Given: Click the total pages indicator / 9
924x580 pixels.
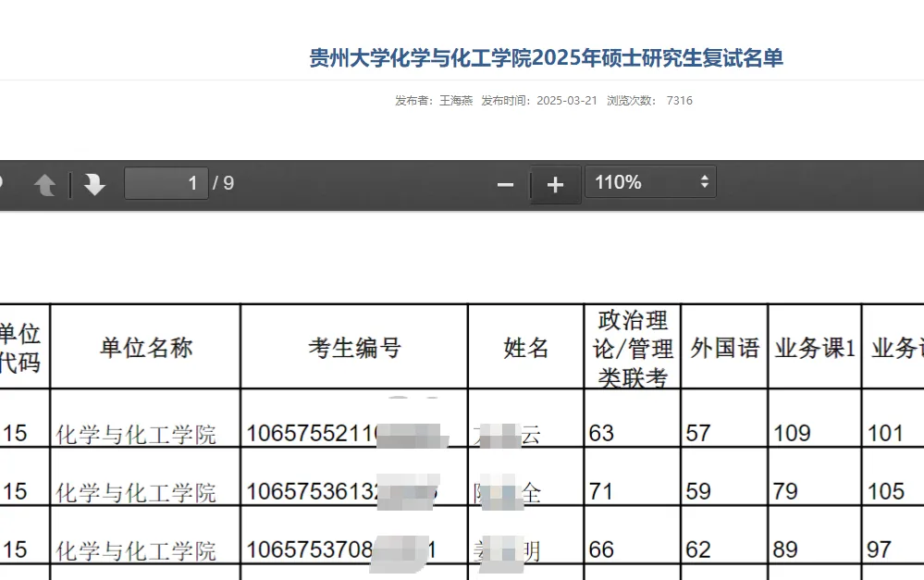Looking at the screenshot, I should pyautogui.click(x=223, y=183).
